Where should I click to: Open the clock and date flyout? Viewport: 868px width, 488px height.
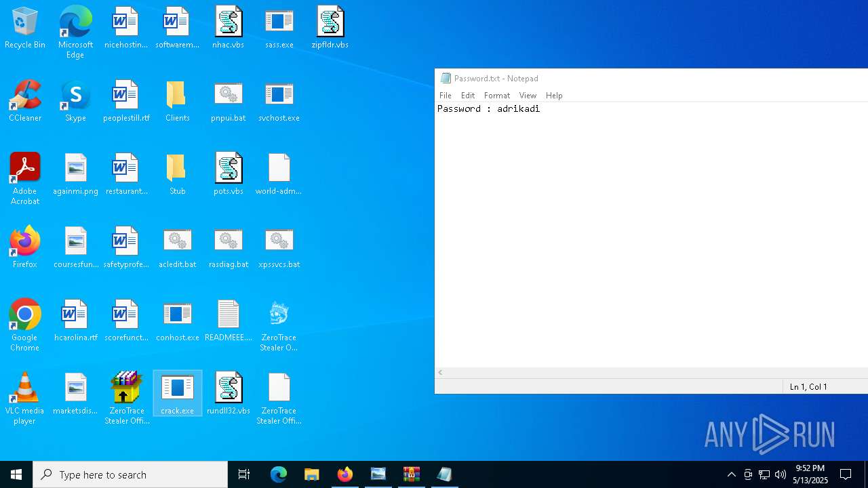pyautogui.click(x=810, y=474)
